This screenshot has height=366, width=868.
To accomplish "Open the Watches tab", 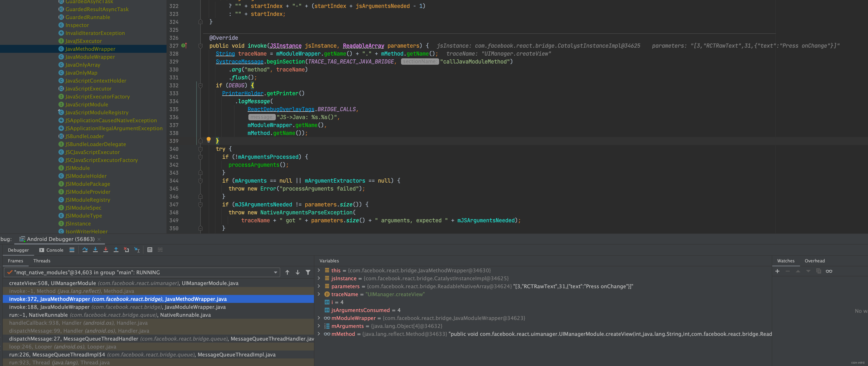I will (786, 261).
